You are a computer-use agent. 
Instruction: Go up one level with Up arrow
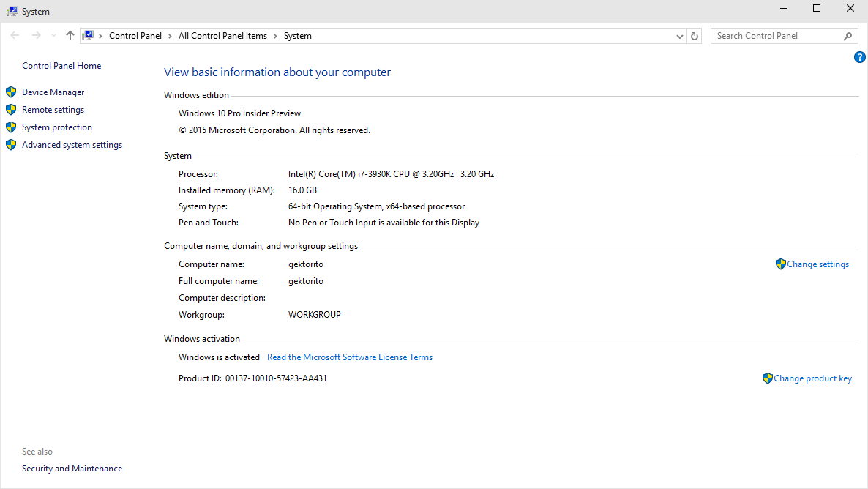pyautogui.click(x=70, y=36)
